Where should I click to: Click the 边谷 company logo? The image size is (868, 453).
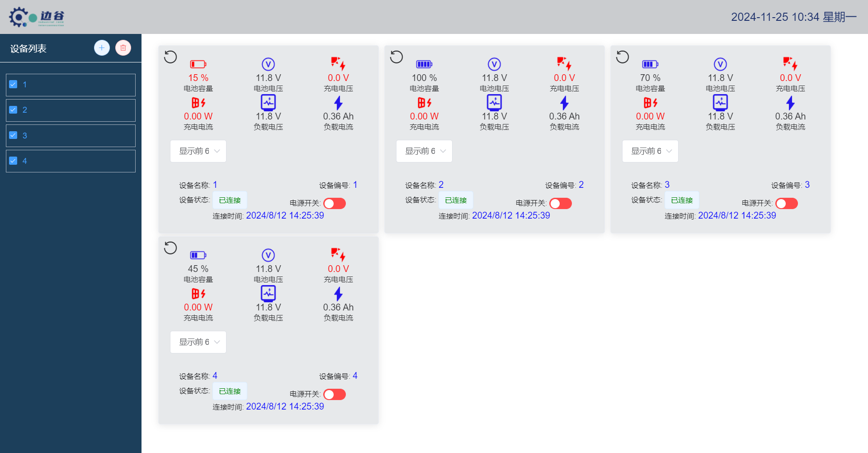[37, 17]
